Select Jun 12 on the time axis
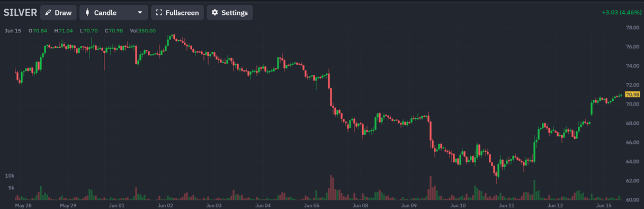This screenshot has width=644, height=209. 556,205
